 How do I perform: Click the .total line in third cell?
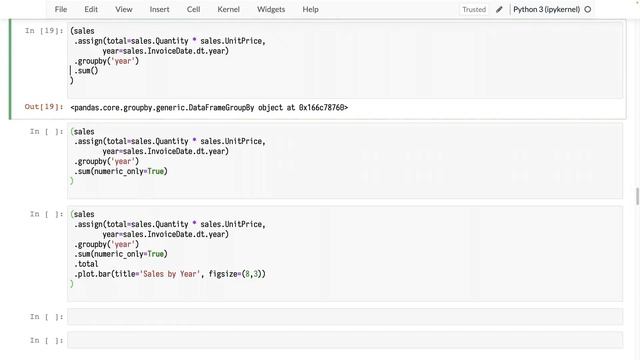(86, 264)
